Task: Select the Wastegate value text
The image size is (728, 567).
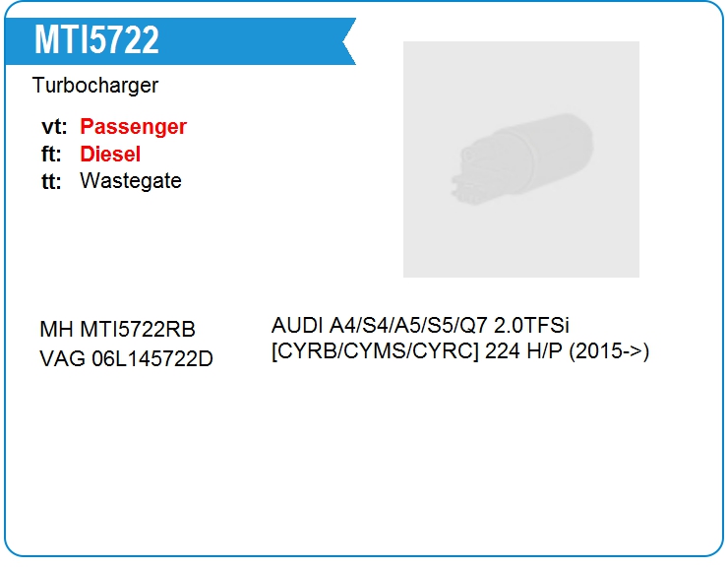Action: pyautogui.click(x=130, y=181)
